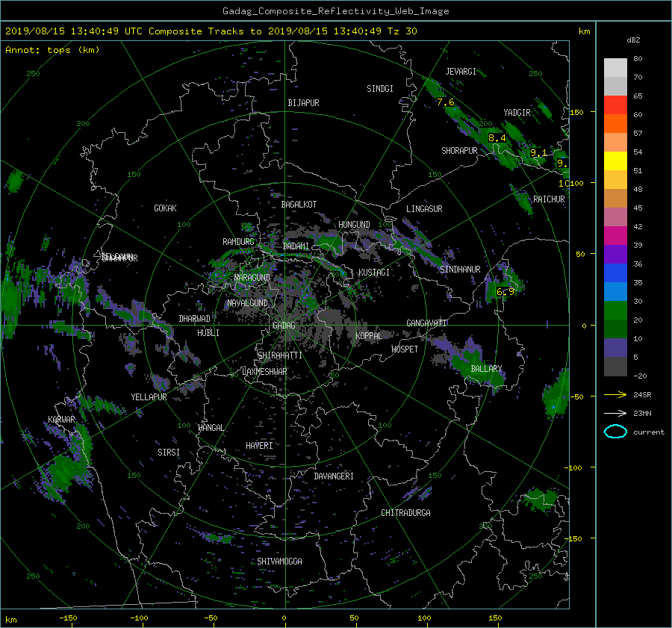
Task: Click the SINDGI city label
Action: (x=380, y=89)
